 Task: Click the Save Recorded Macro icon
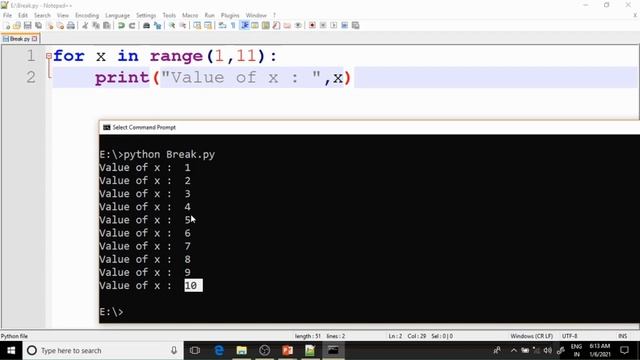coord(356,26)
